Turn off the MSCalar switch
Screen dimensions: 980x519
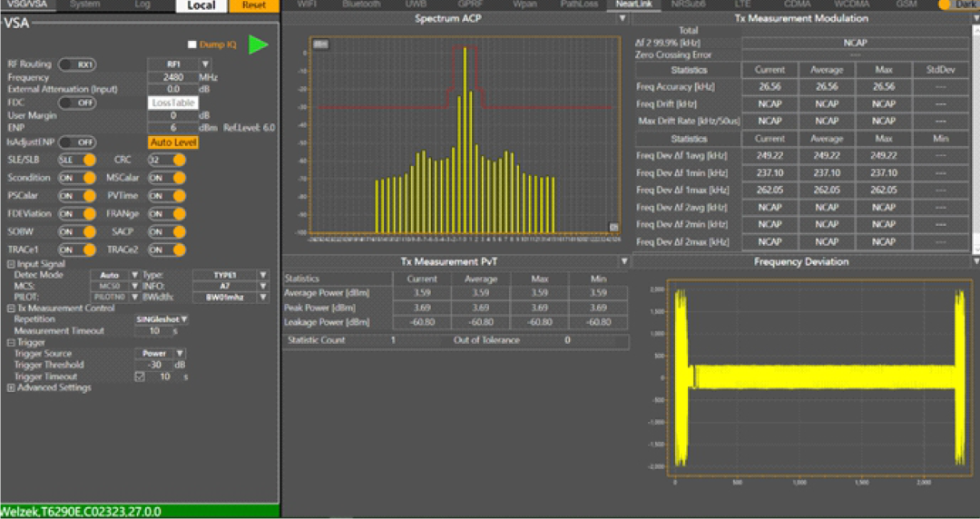[167, 178]
